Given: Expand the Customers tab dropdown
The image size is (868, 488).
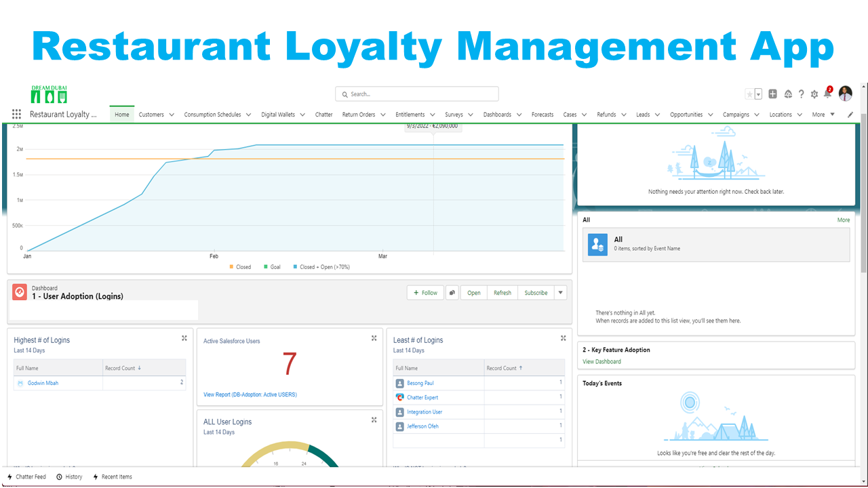Looking at the screenshot, I should [172, 115].
